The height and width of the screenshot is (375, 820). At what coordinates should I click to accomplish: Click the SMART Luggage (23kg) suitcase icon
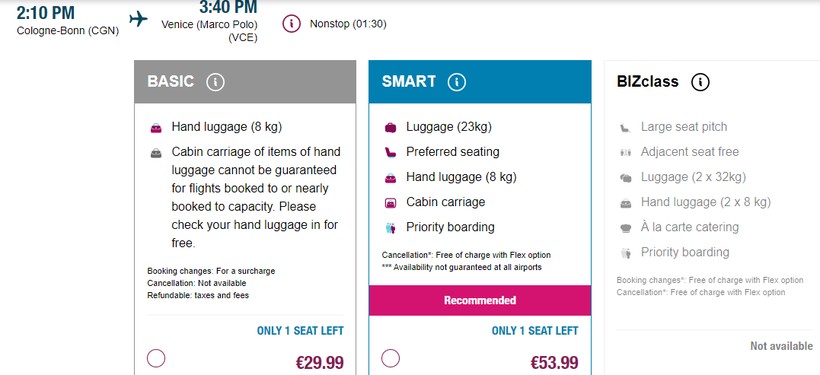point(390,127)
